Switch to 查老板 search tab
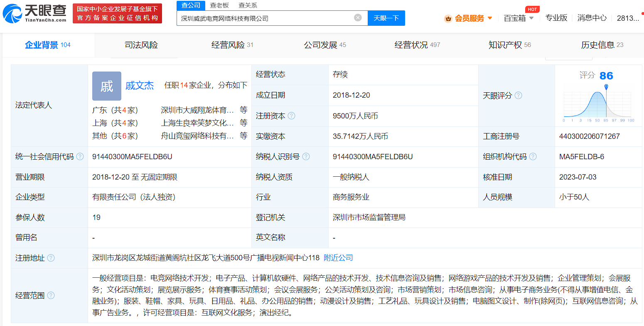The width and height of the screenshot is (644, 326). (219, 5)
